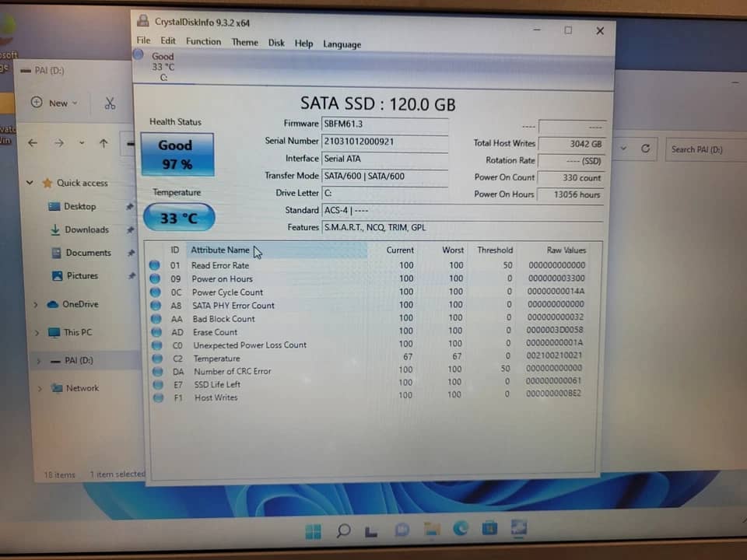The width and height of the screenshot is (747, 560).
Task: Open the File menu in CrystalDiskInfo
Action: click(143, 40)
